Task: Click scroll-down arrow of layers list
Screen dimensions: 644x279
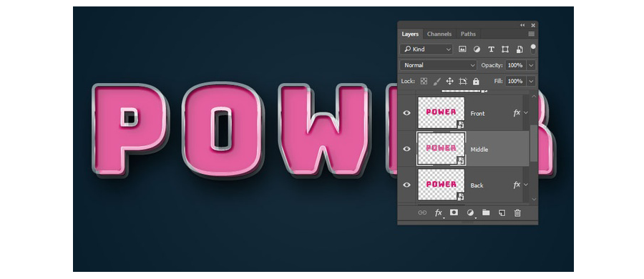Action: [534, 199]
